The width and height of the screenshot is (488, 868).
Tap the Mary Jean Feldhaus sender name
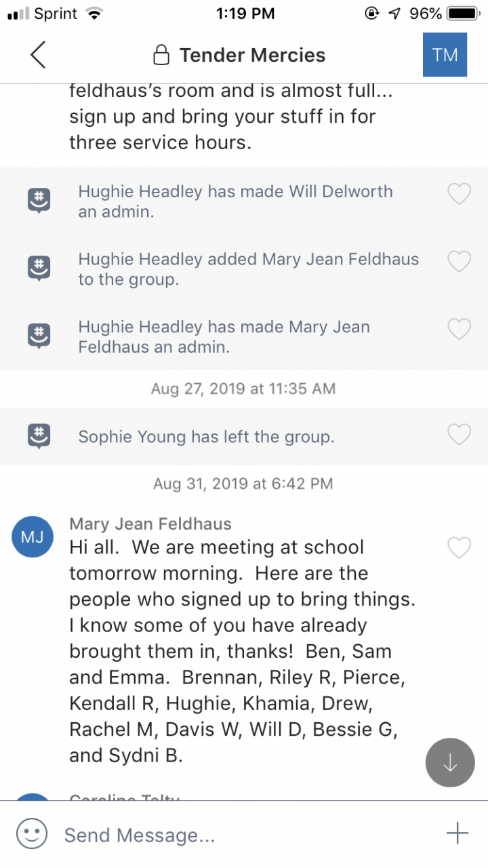[x=150, y=524]
